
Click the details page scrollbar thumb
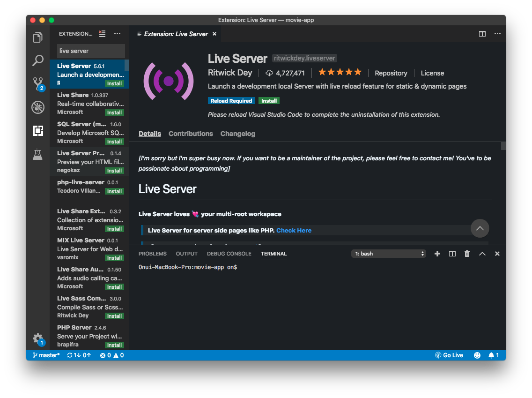[x=503, y=146]
